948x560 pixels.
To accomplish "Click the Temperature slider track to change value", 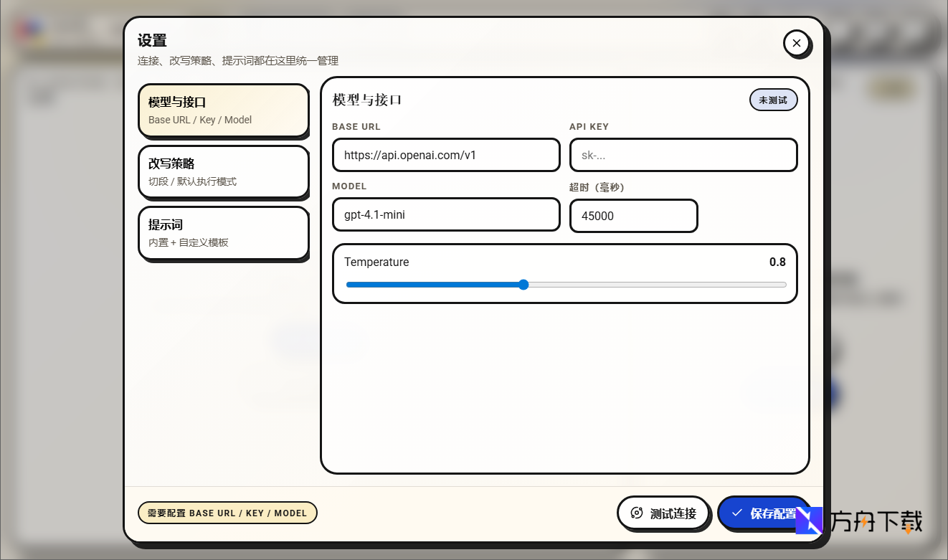I will [x=645, y=285].
